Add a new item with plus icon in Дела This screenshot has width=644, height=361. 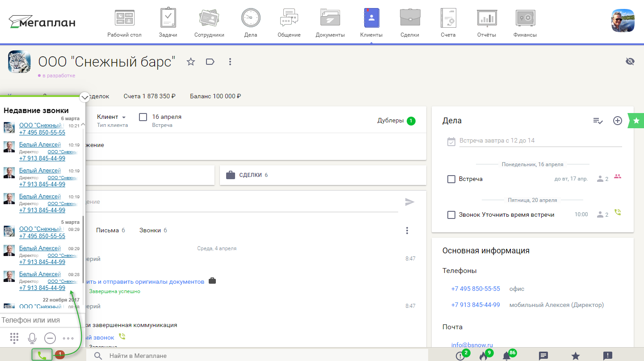click(618, 121)
